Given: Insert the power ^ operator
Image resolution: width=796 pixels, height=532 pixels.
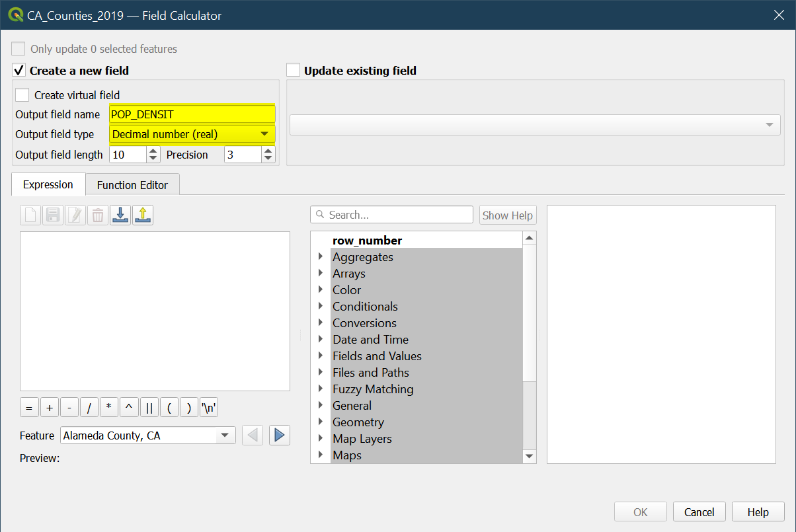Looking at the screenshot, I should (129, 408).
